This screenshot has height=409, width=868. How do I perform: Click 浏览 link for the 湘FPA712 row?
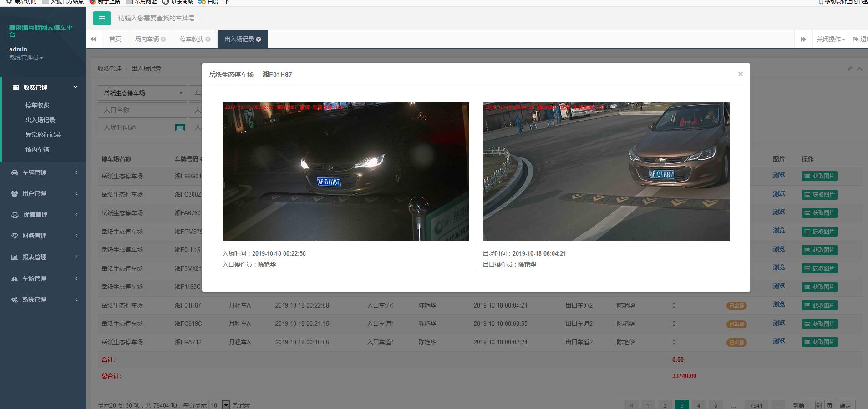(x=778, y=341)
